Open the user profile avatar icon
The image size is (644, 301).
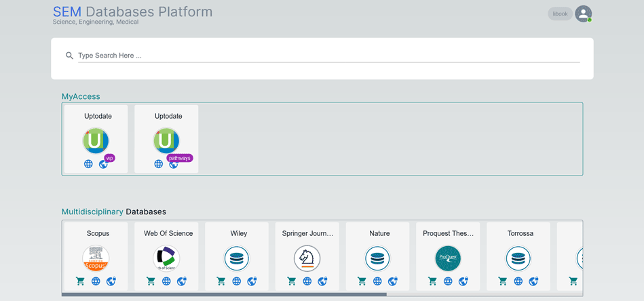pos(583,14)
